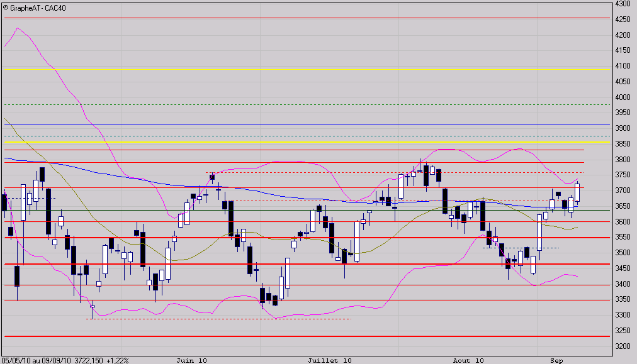Viewport: 637px width, 364px height.
Task: Click the date range 05/05/10 au 09/09/10
Action: pos(36,360)
